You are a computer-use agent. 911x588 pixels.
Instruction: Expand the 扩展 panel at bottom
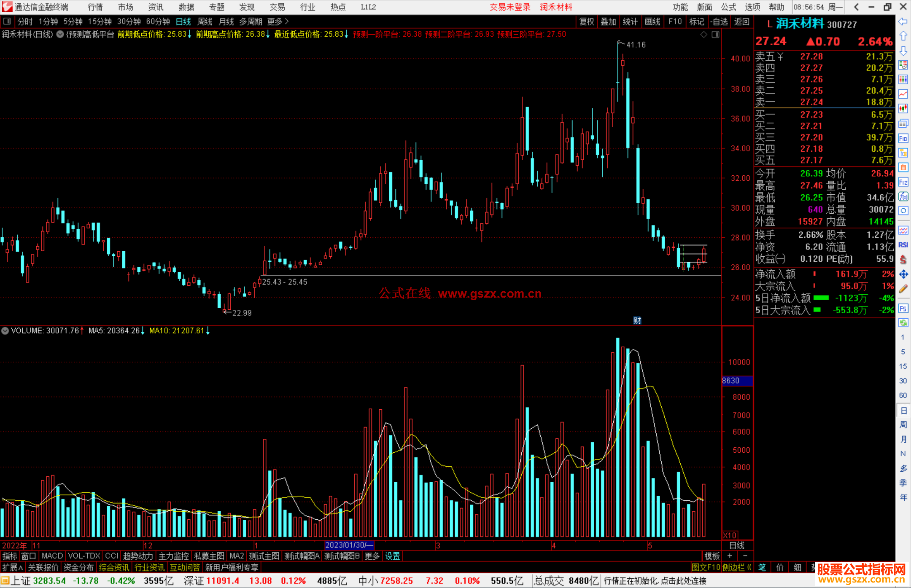point(12,567)
